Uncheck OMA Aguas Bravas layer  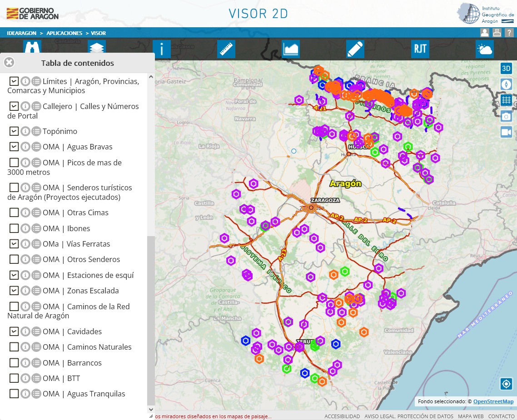pyautogui.click(x=14, y=147)
